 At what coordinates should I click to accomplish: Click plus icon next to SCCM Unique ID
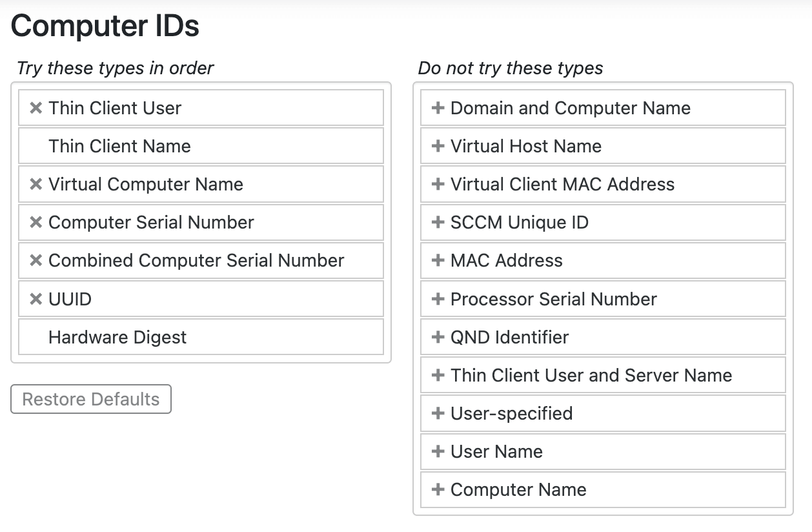[438, 222]
